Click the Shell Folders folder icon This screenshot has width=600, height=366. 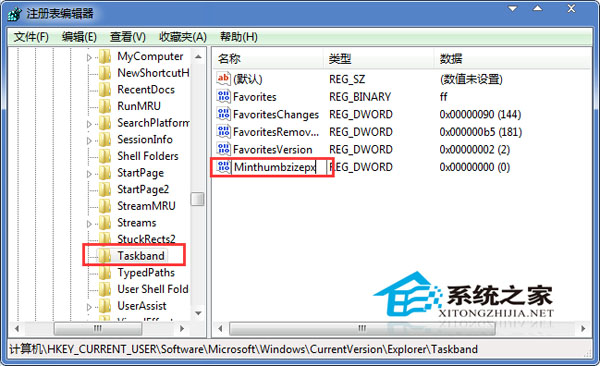[105, 157]
